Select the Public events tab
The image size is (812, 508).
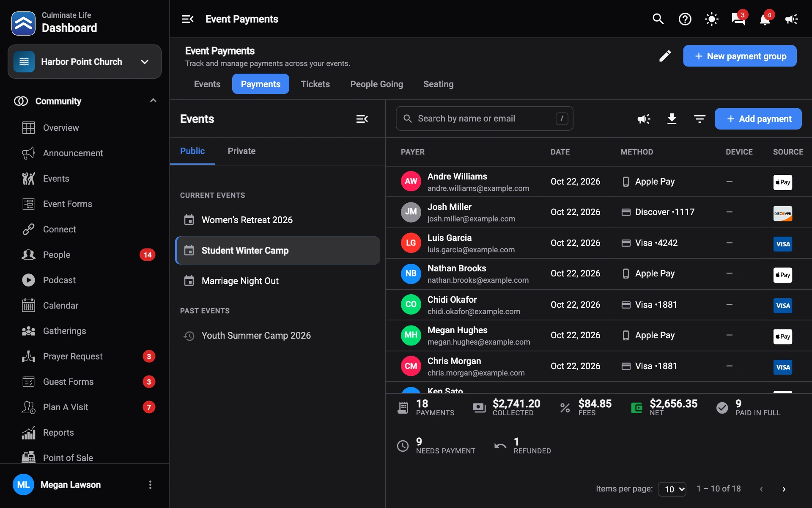[x=192, y=151]
